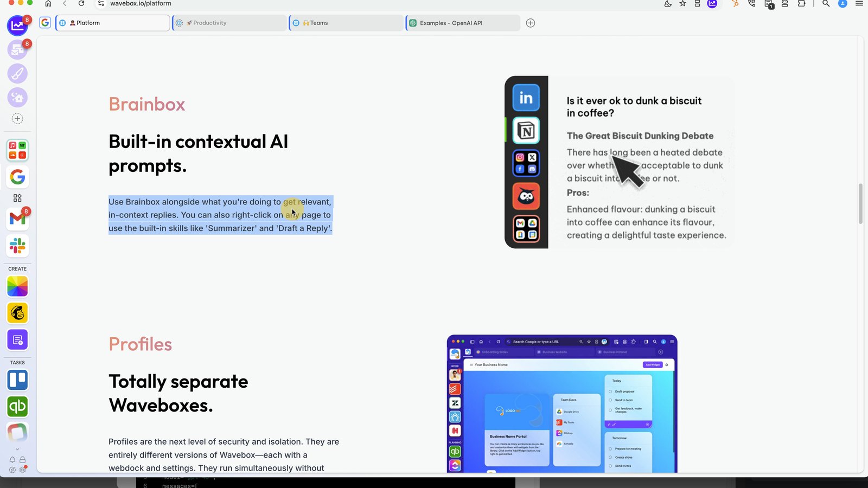Switch to the Platform tab
Image resolution: width=868 pixels, height=488 pixels.
point(113,23)
